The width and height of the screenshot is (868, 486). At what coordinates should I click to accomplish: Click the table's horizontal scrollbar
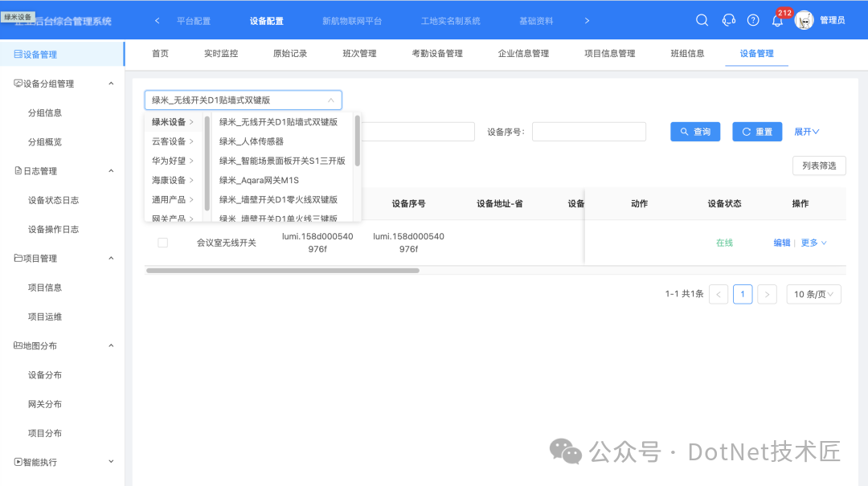(x=282, y=271)
